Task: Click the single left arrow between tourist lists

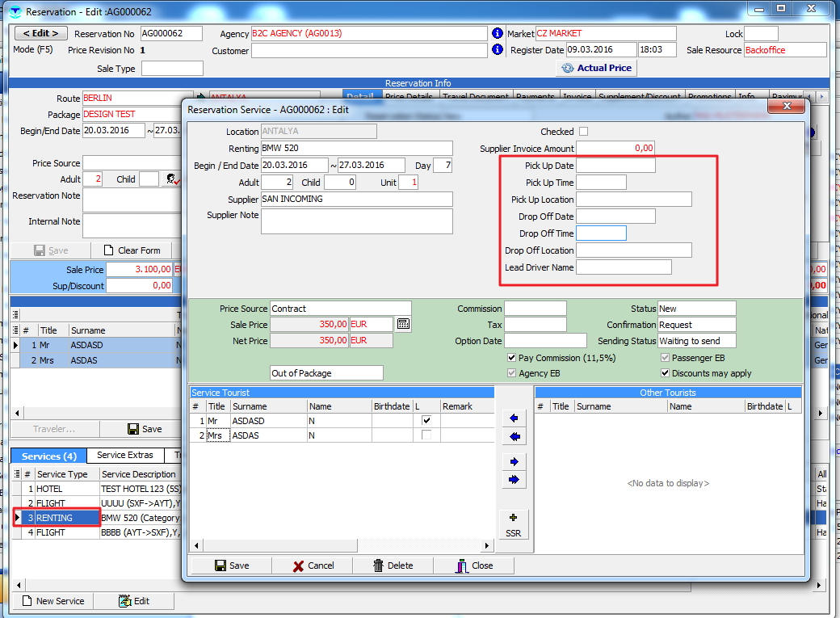Action: [x=514, y=418]
